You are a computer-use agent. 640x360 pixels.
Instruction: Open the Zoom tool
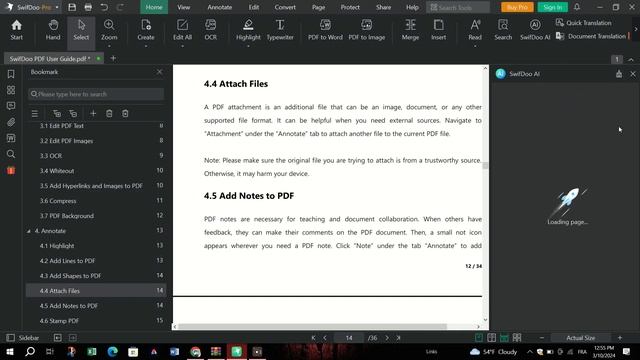109,30
